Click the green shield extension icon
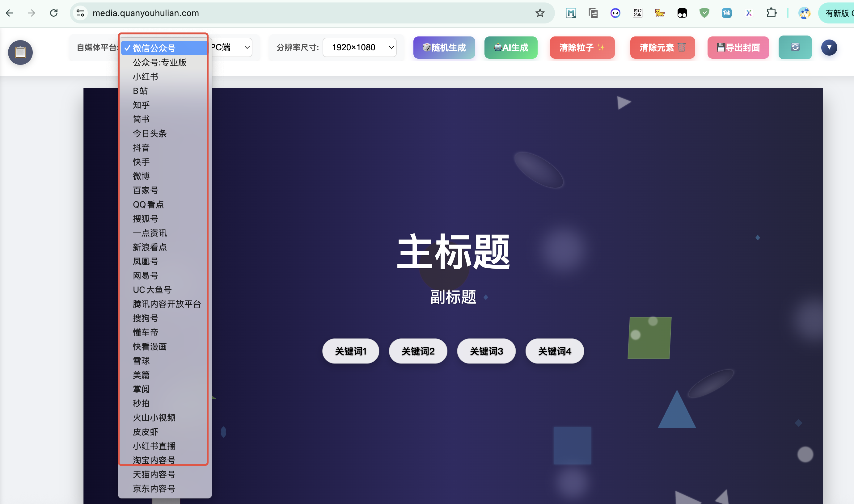854x504 pixels. click(x=704, y=13)
